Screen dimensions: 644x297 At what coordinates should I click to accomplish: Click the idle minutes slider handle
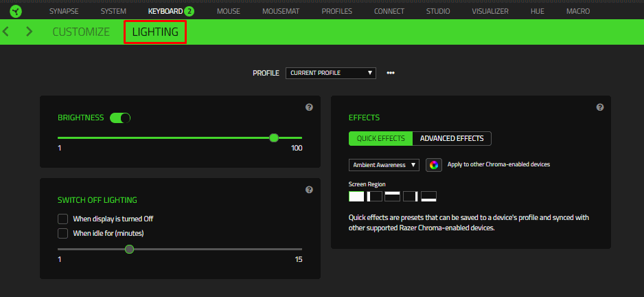[129, 249]
